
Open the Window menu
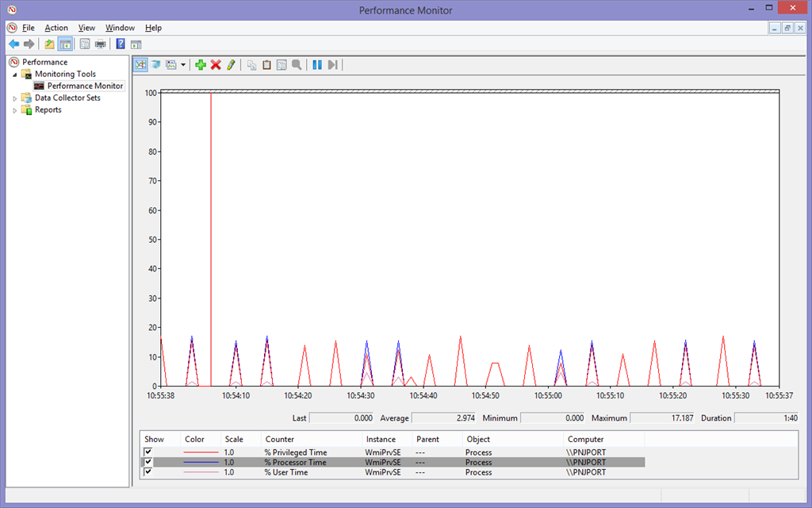pos(121,28)
